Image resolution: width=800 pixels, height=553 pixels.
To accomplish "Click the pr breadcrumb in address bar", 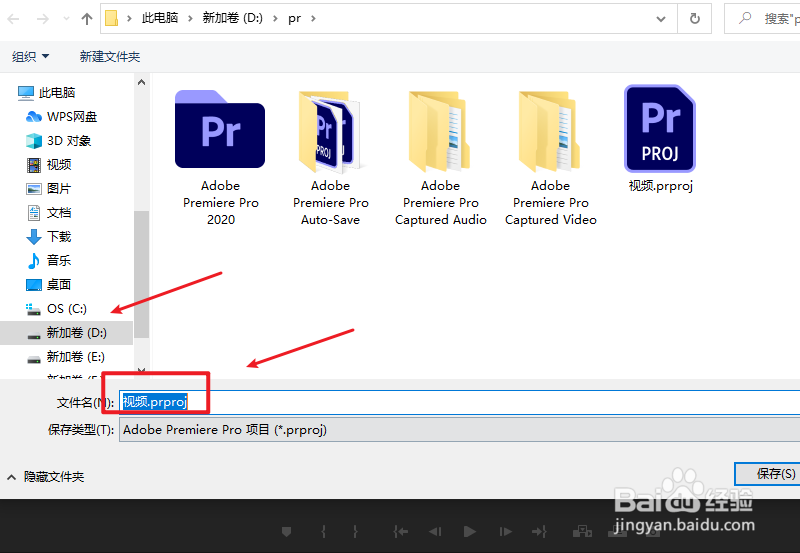I will [294, 19].
